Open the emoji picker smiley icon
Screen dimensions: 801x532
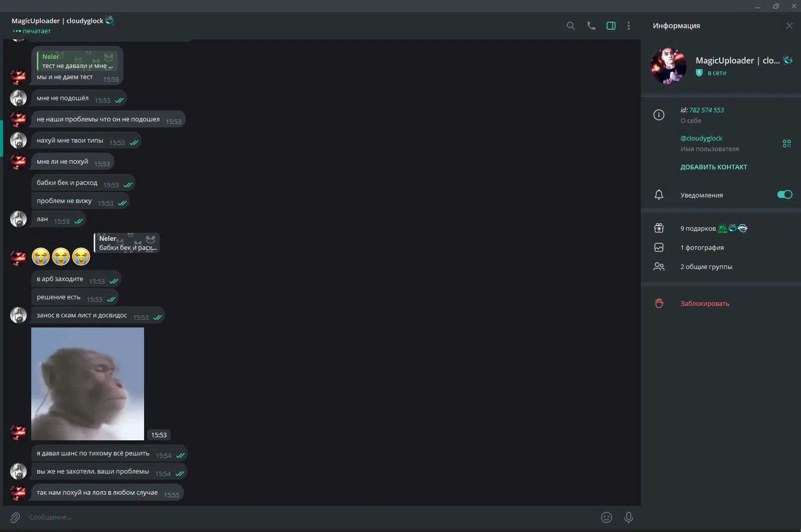click(x=606, y=517)
